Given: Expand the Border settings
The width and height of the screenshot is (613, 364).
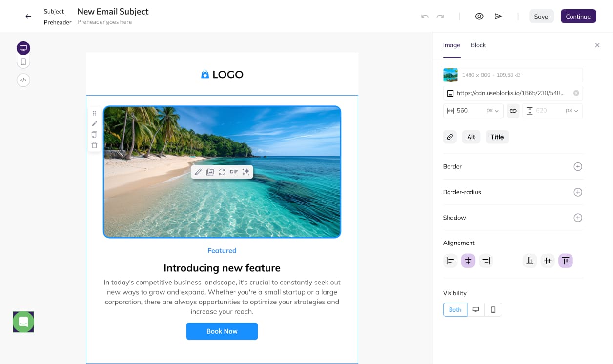Looking at the screenshot, I should tap(578, 167).
